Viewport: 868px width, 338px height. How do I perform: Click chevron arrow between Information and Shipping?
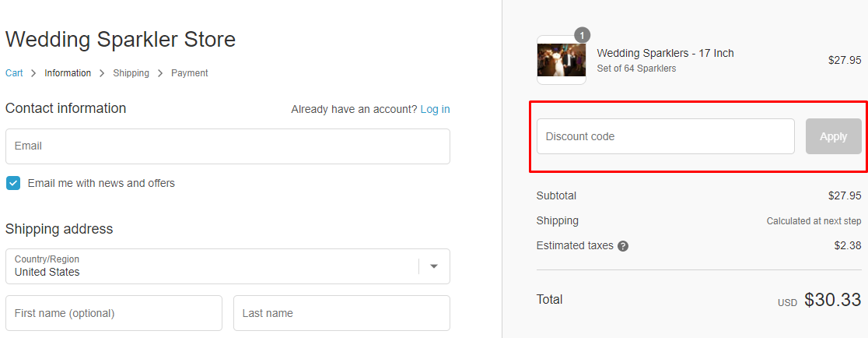coord(102,73)
